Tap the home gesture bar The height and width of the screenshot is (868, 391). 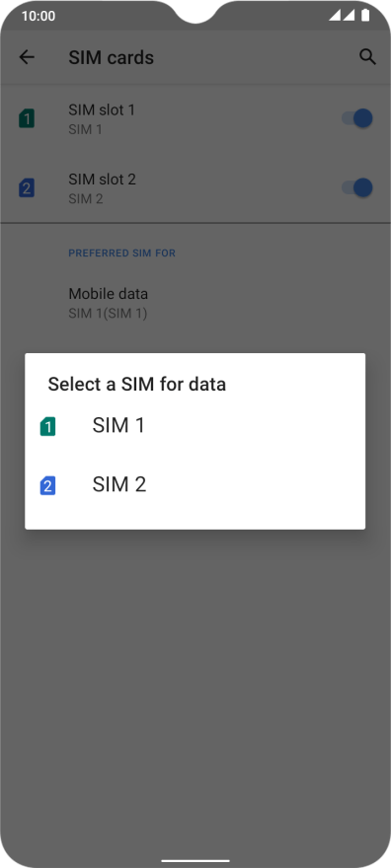pos(195,861)
